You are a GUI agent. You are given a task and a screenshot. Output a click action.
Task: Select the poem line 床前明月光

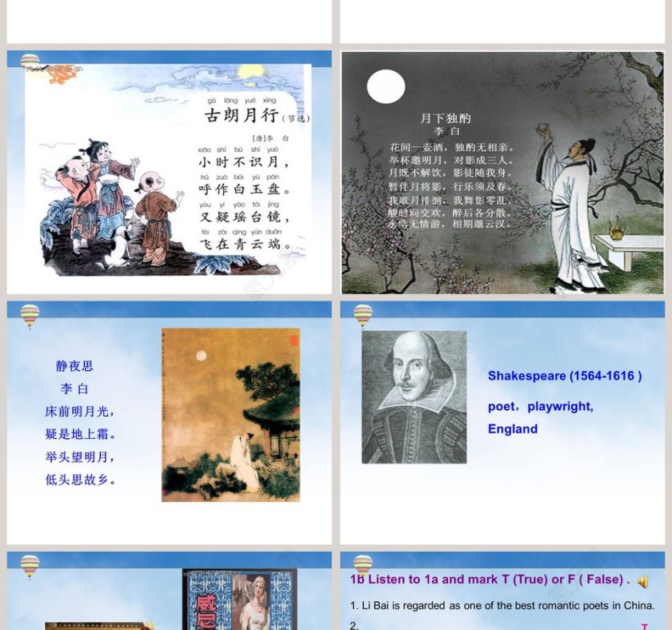[x=82, y=412]
